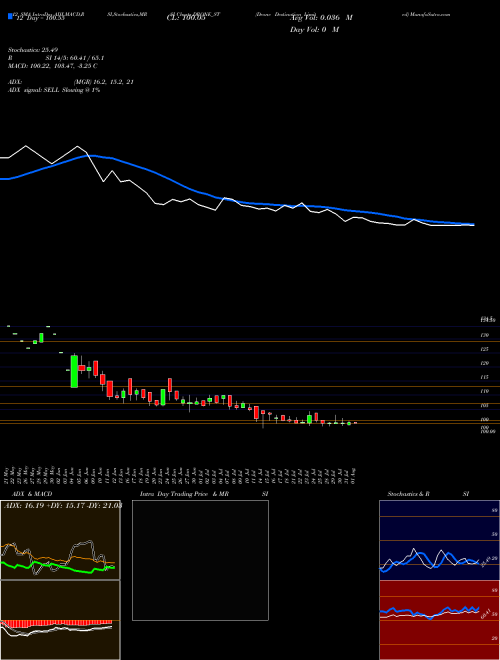
Task: Click 'ADX: 16.19 +DY: 15.17 -DY: 21.03' header
Action: coord(63,506)
